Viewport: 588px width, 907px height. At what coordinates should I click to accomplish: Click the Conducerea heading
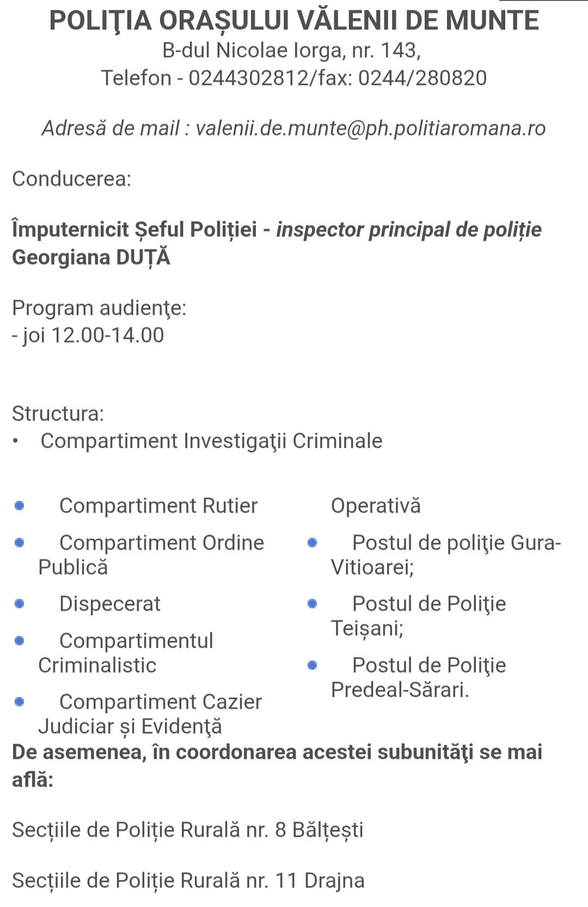(72, 179)
